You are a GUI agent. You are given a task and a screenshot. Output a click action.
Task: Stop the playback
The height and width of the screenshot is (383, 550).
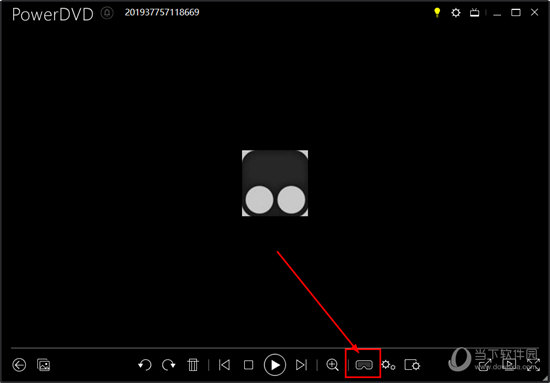[x=248, y=365]
